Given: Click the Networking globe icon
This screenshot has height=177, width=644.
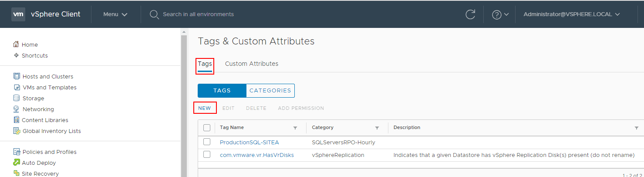Looking at the screenshot, I should [x=17, y=109].
